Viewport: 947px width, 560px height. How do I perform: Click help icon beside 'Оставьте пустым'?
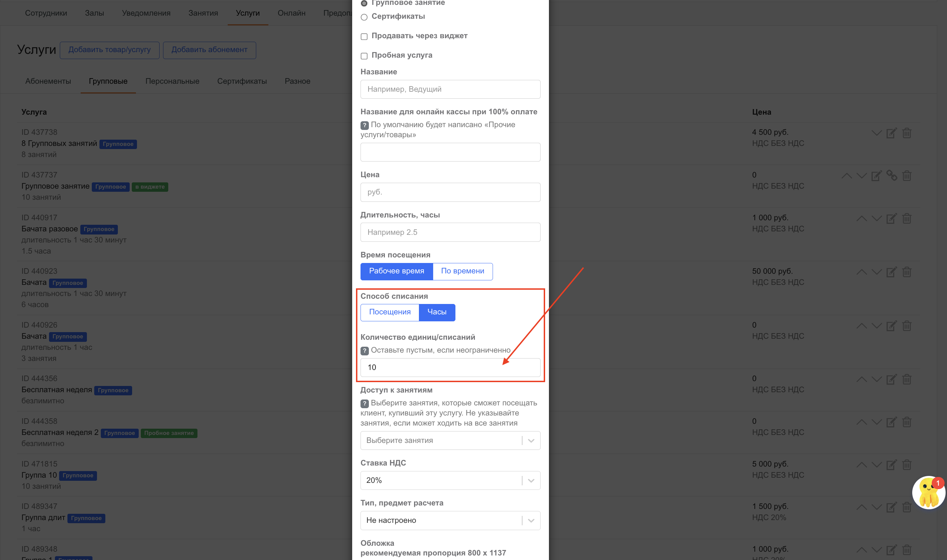364,351
